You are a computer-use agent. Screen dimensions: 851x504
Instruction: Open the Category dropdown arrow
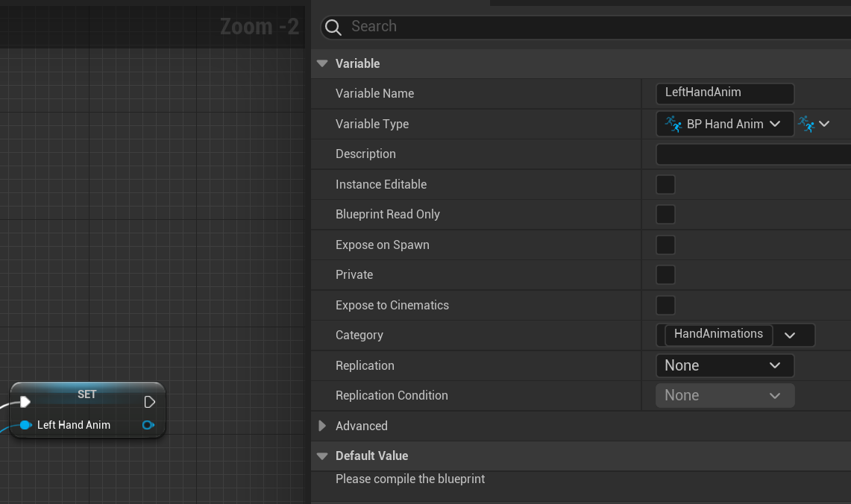coord(791,336)
